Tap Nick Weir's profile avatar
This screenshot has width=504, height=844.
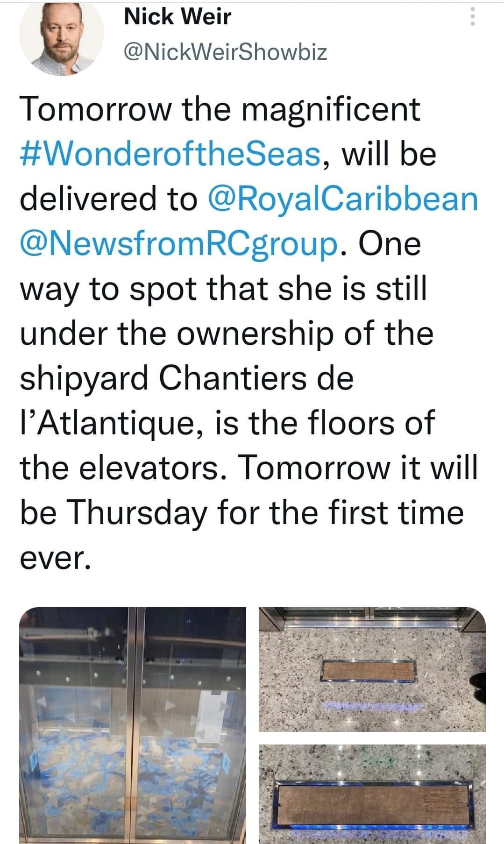[61, 35]
